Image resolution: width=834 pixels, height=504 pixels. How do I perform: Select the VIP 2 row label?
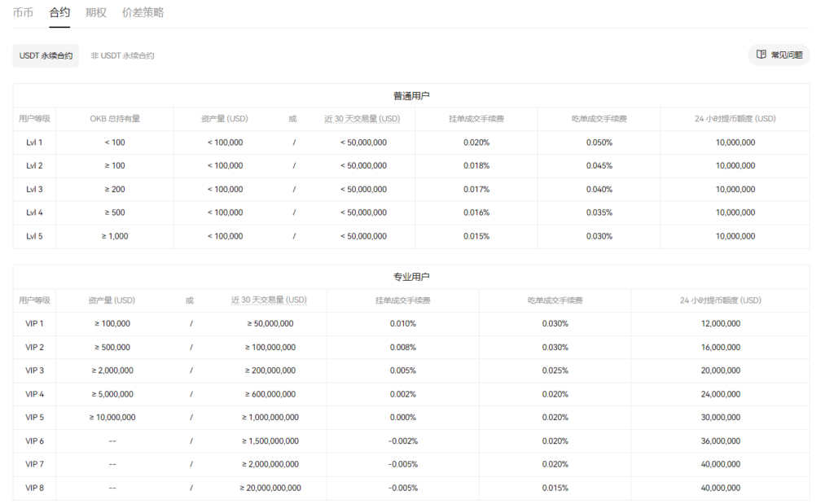tap(34, 347)
